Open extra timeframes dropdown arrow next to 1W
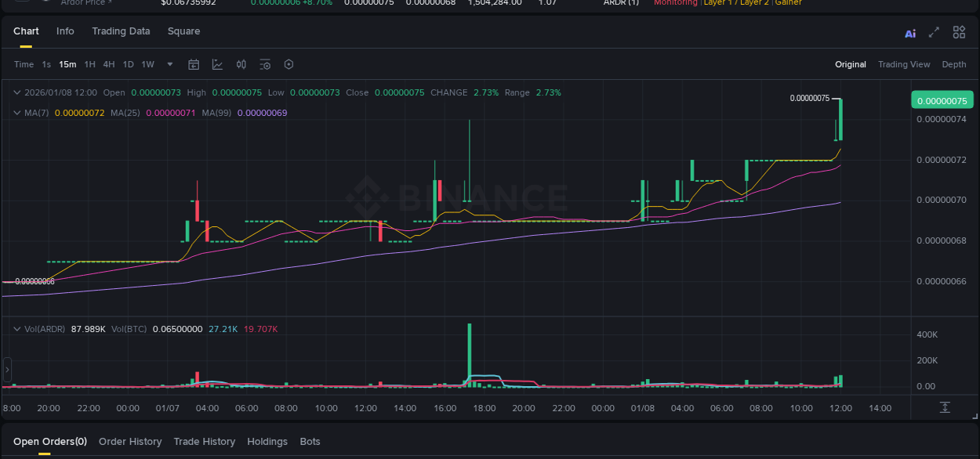980x459 pixels. (x=169, y=64)
